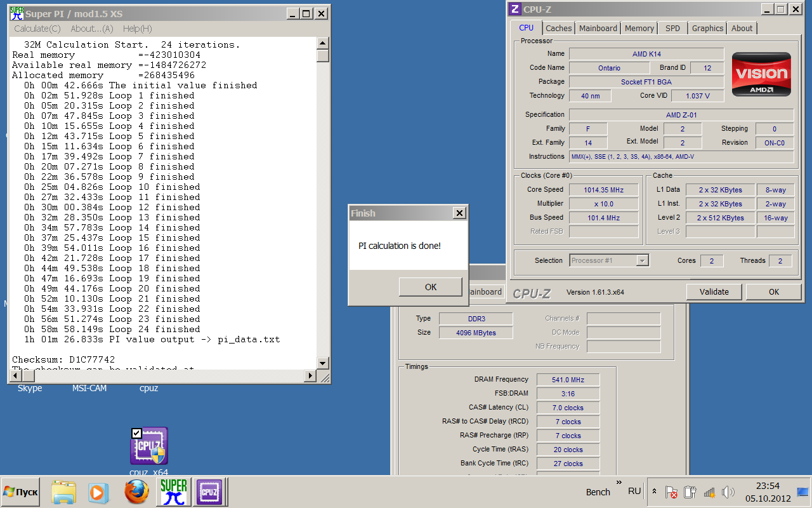
Task: Open the network signal tray icon
Action: (x=709, y=492)
